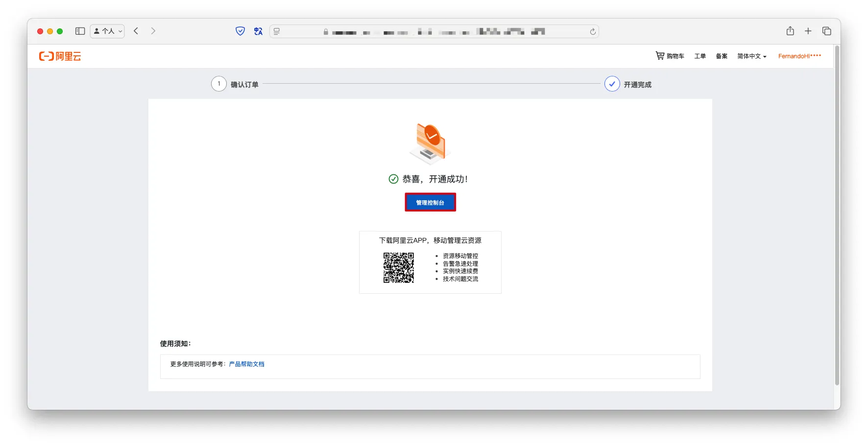This screenshot has width=868, height=446.
Task: Click the translate page icon
Action: point(258,31)
